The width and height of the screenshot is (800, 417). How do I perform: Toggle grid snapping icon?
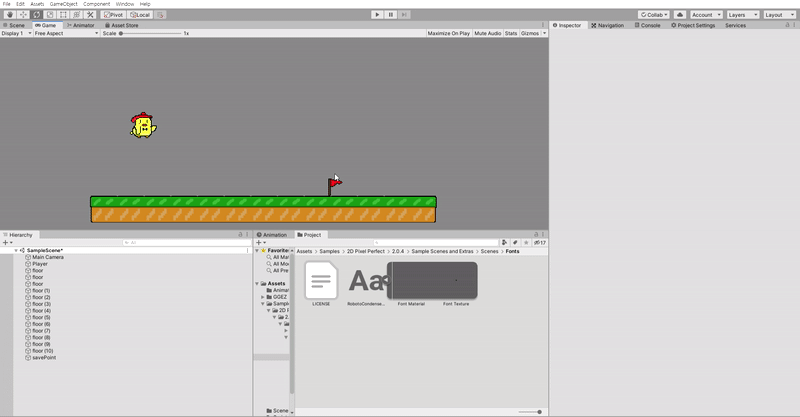[x=160, y=15]
